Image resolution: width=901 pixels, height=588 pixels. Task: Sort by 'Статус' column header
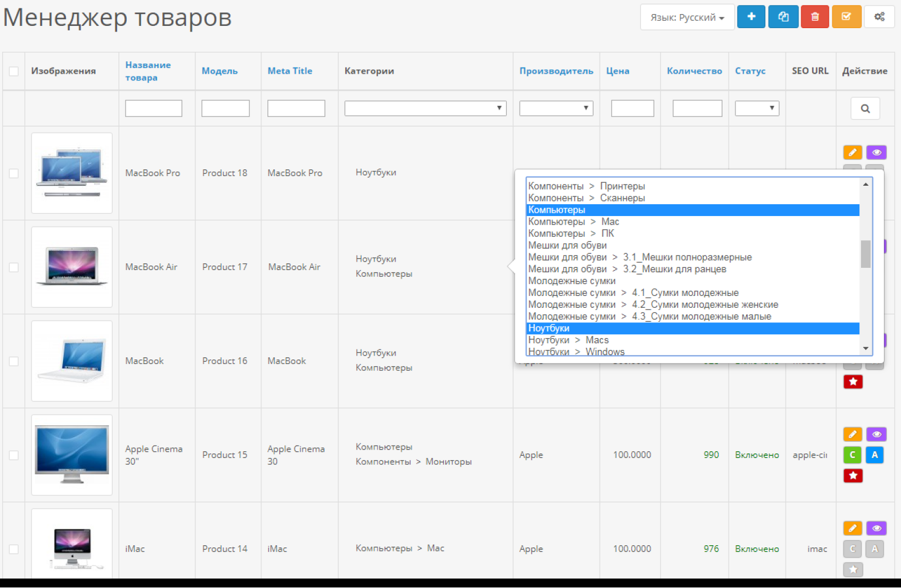750,71
